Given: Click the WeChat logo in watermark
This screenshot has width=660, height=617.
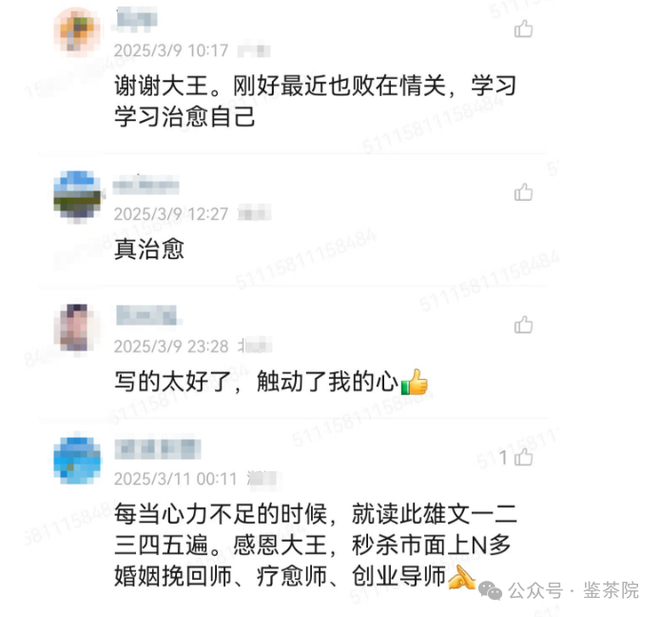Looking at the screenshot, I should pos(490,590).
